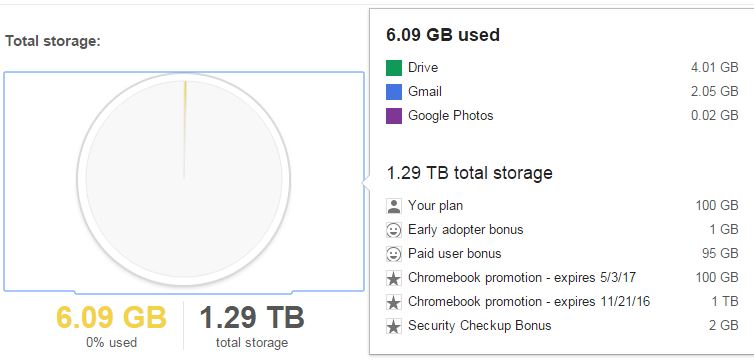The image size is (754, 360).
Task: Click the Your plan 100 GB entry
Action: point(562,206)
